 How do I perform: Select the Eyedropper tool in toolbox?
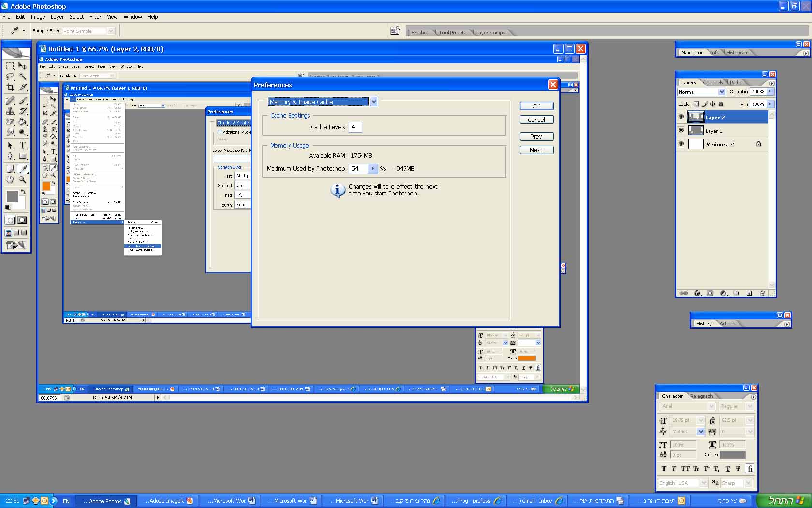tap(23, 169)
